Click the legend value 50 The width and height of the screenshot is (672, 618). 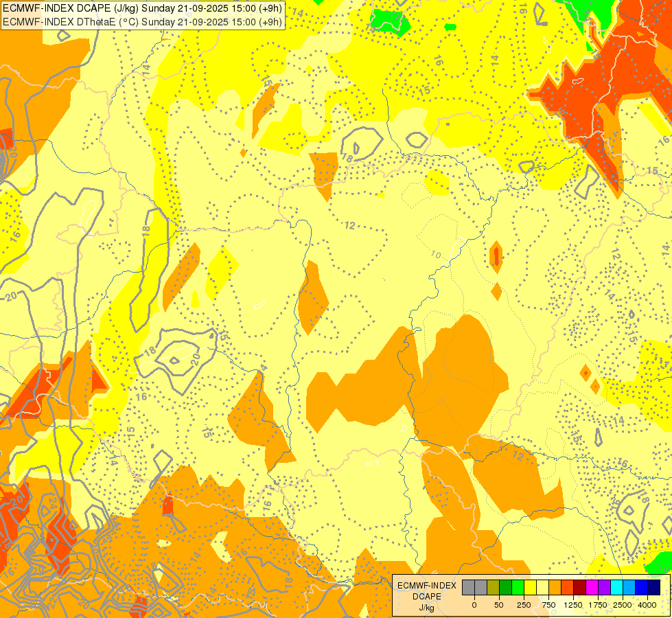tap(499, 605)
